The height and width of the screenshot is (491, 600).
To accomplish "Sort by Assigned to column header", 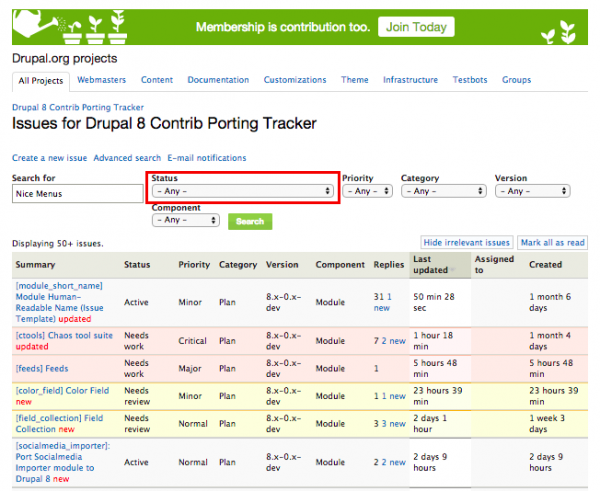I will click(x=494, y=264).
